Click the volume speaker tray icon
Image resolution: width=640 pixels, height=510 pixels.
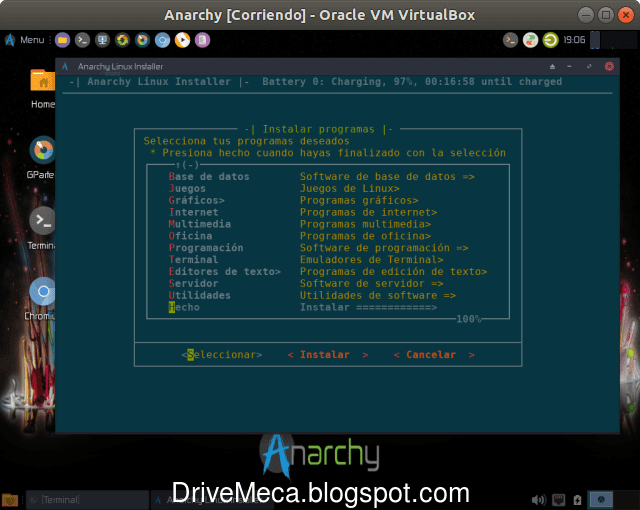538,500
